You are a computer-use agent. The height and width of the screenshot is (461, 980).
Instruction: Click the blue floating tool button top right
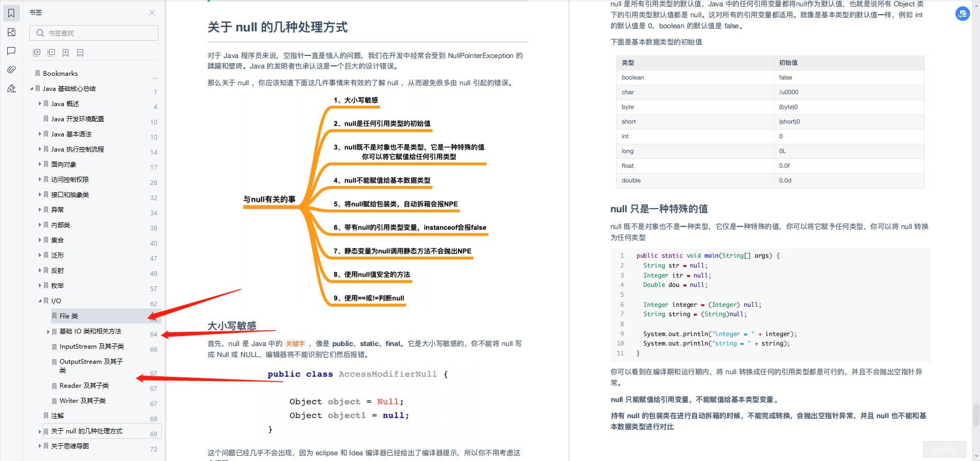click(x=963, y=14)
